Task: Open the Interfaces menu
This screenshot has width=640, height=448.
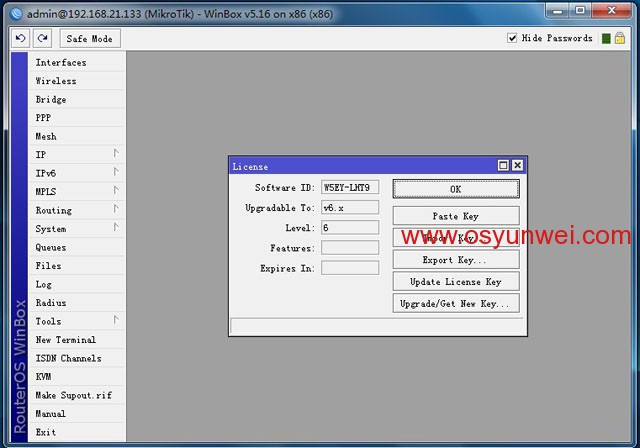Action: click(x=77, y=62)
